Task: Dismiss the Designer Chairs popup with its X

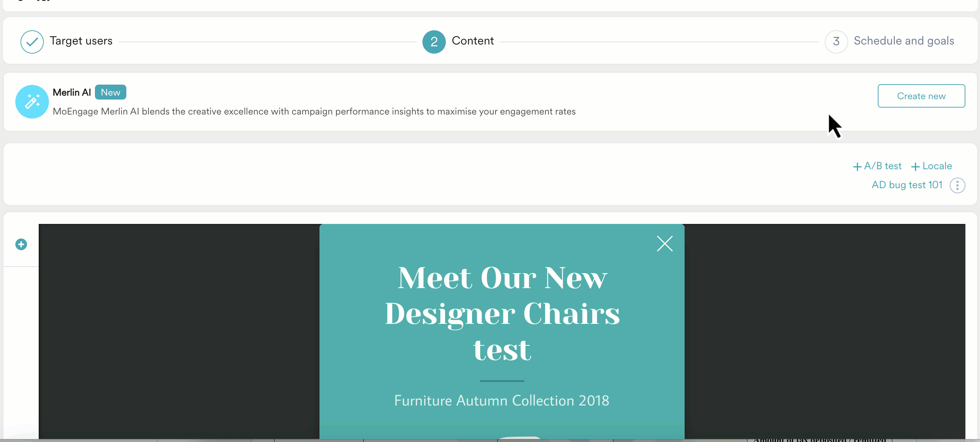Action: pos(664,244)
